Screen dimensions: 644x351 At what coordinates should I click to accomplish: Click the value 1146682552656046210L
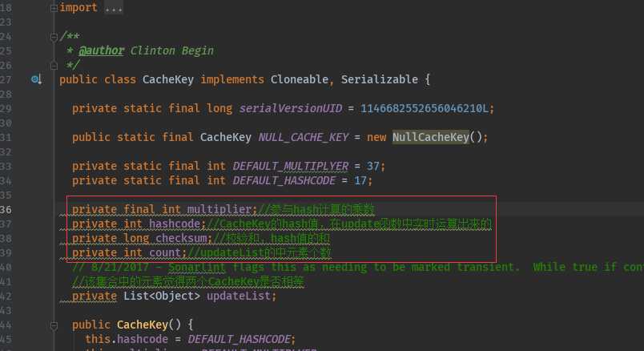(x=425, y=108)
